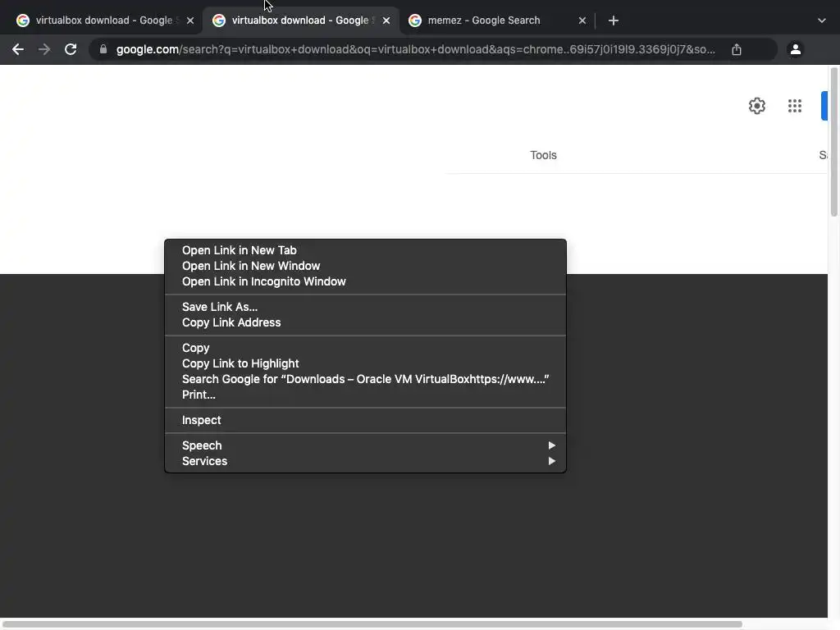This screenshot has height=630, width=840.
Task: Expand the tab search chevron
Action: click(822, 21)
